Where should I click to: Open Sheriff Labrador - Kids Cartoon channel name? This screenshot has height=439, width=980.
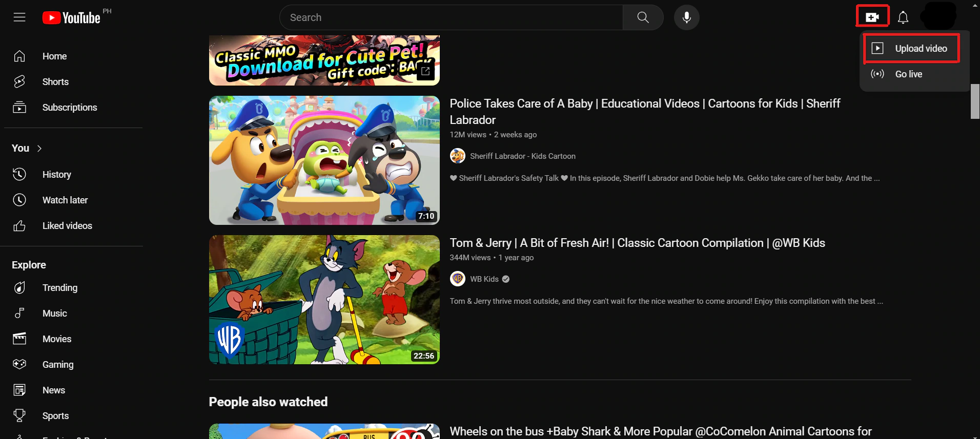tap(523, 156)
